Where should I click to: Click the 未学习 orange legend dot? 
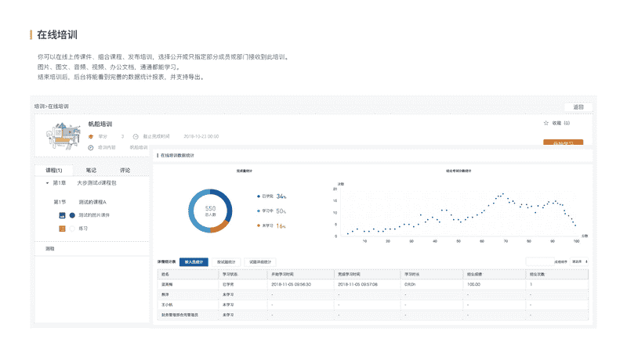click(259, 225)
